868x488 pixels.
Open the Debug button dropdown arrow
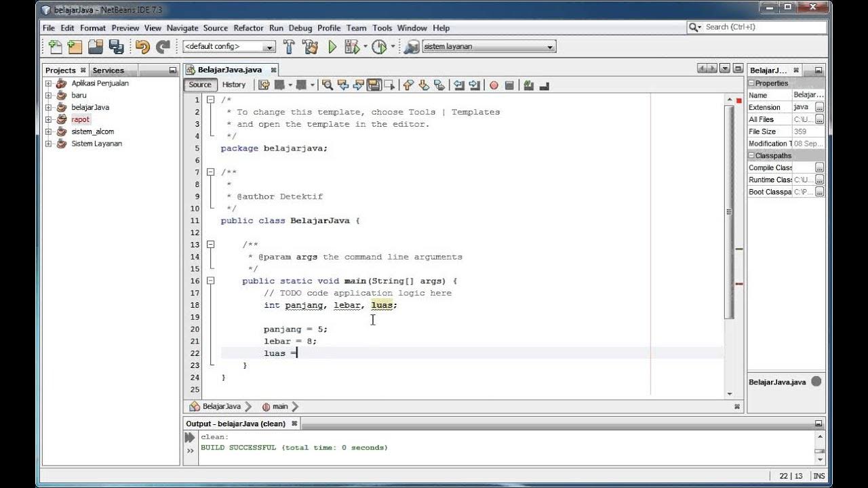[365, 47]
